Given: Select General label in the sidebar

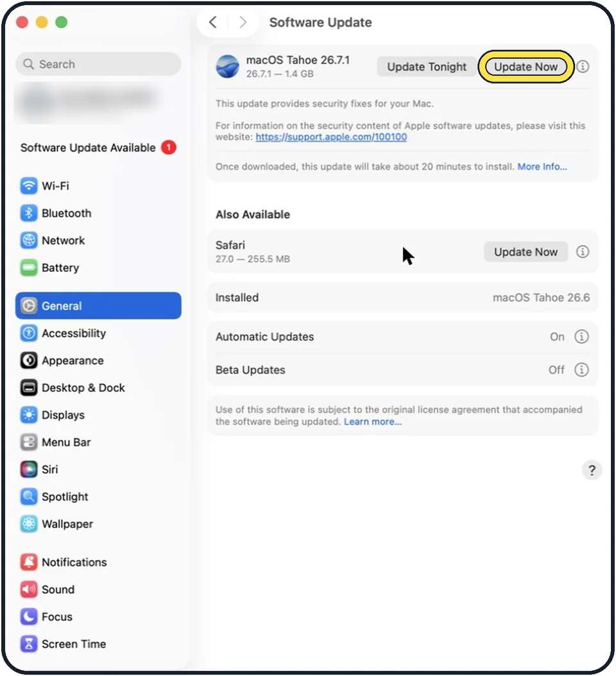Looking at the screenshot, I should point(61,306).
